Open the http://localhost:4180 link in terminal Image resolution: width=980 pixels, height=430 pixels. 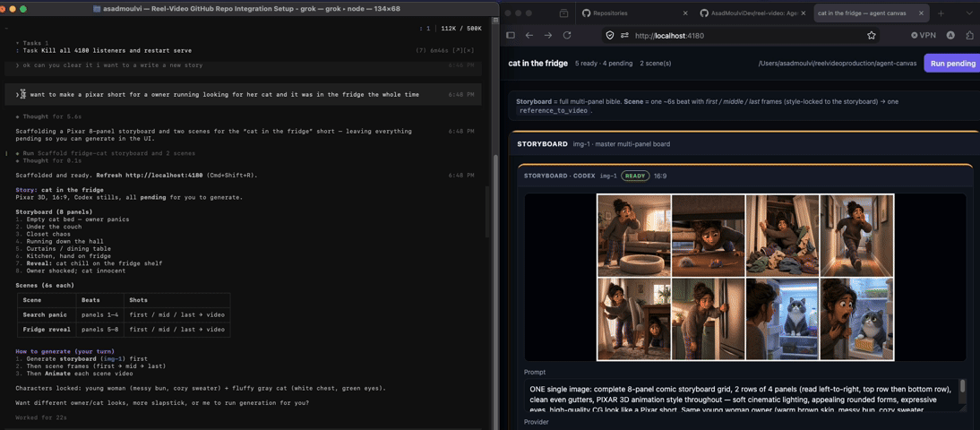[165, 175]
